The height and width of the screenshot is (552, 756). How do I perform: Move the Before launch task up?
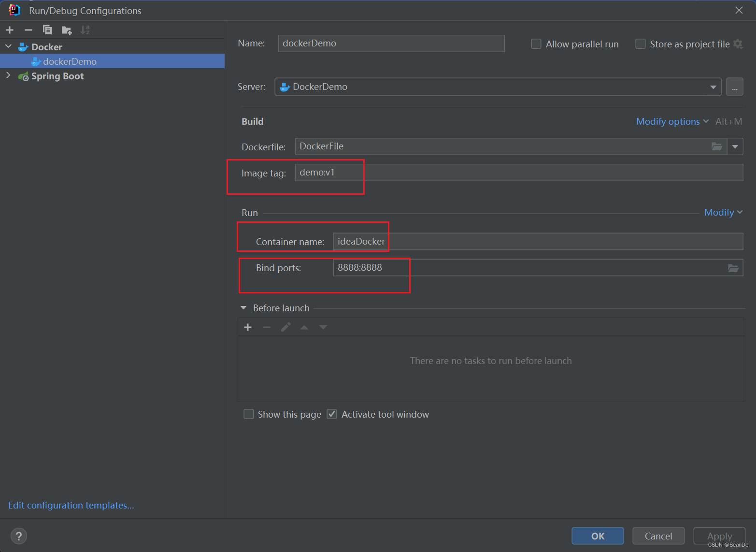tap(304, 327)
